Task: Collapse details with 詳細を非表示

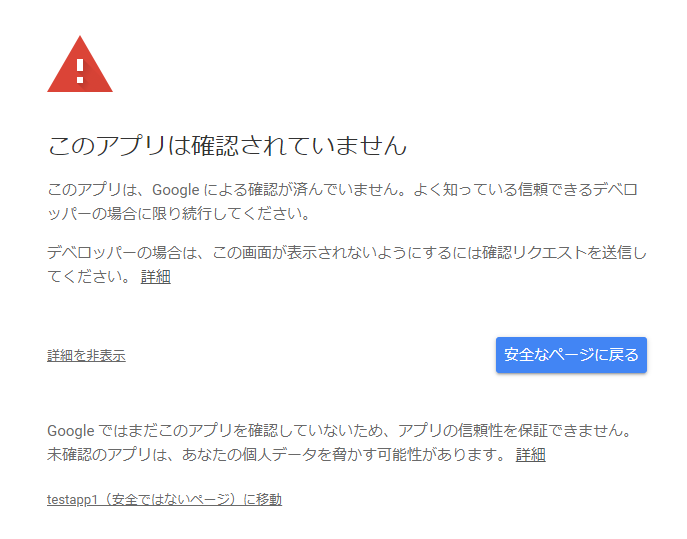Action: pos(86,356)
